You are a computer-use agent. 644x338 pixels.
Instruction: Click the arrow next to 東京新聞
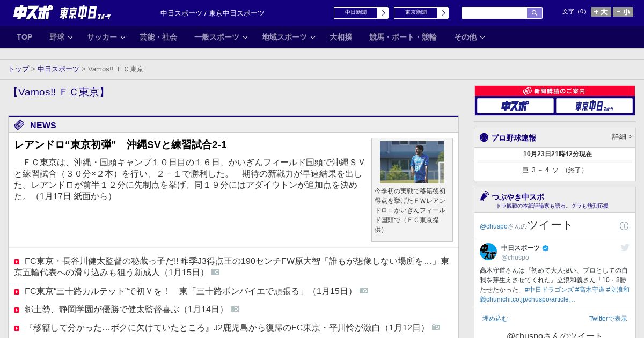pos(443,13)
